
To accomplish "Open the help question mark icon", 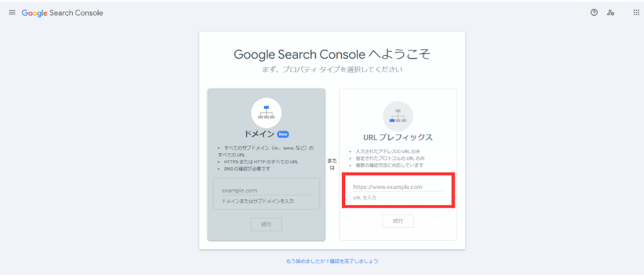I will pos(594,13).
